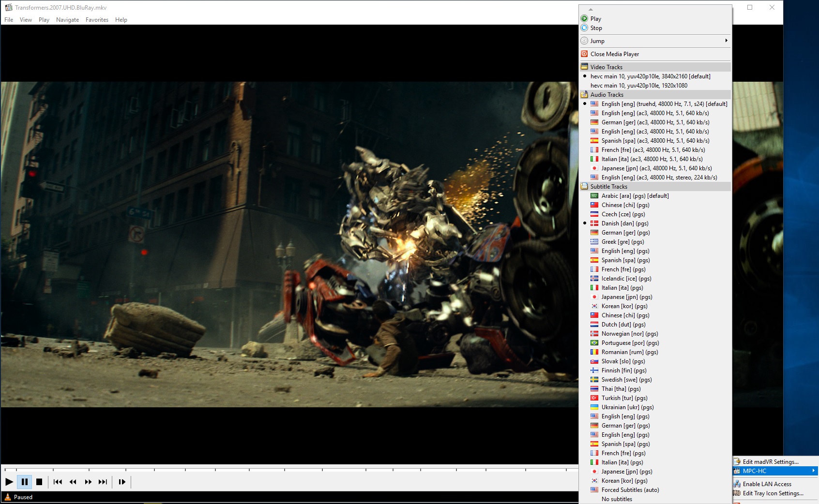Screen dimensions: 819x504
Task: Select Swedish [swe] subtitle track
Action: point(655,380)
